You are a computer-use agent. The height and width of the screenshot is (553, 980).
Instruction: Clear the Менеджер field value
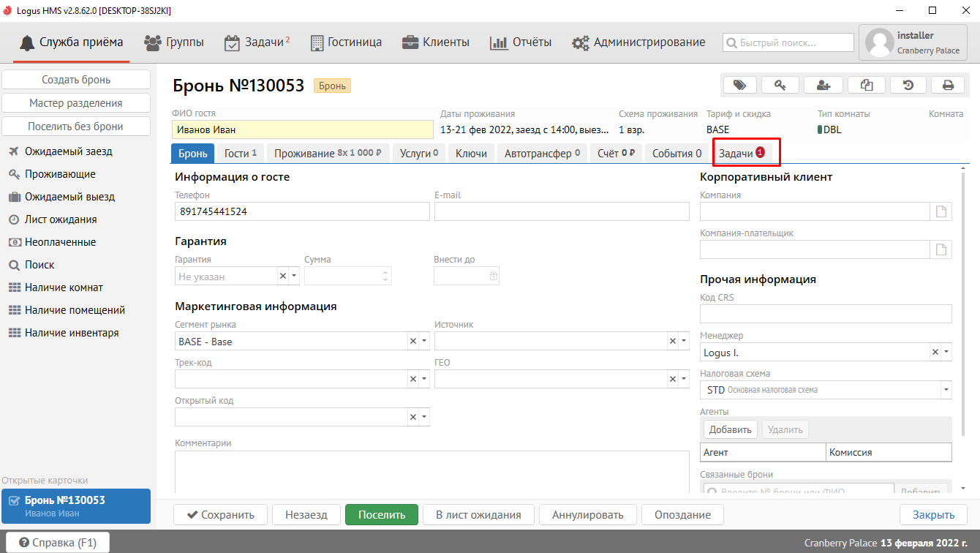pyautogui.click(x=935, y=353)
